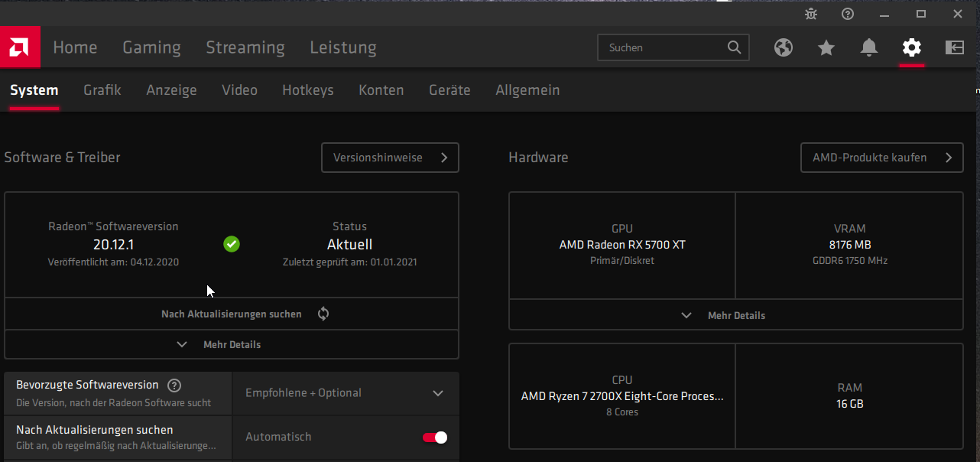Viewport: 980px width, 462px height.
Task: Select the Hotkeys settings subtab
Action: pos(308,90)
